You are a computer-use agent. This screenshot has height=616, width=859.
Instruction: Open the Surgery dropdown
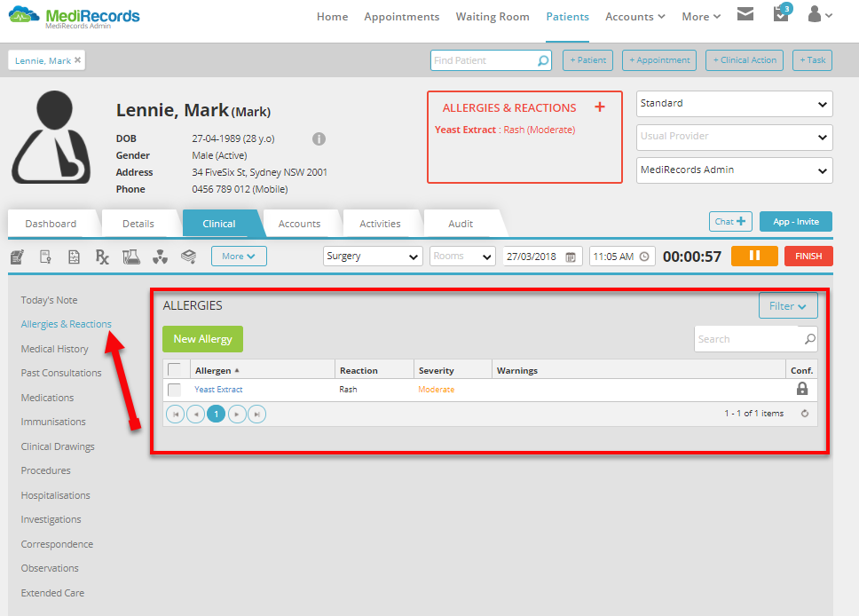click(373, 256)
